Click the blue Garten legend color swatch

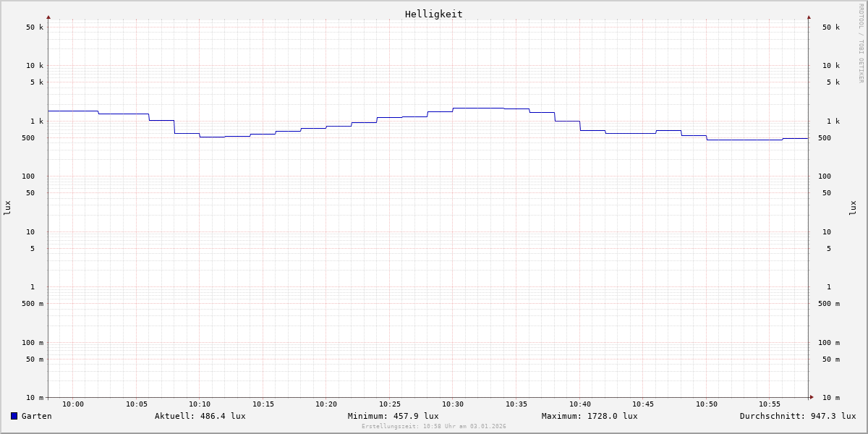click(x=14, y=416)
